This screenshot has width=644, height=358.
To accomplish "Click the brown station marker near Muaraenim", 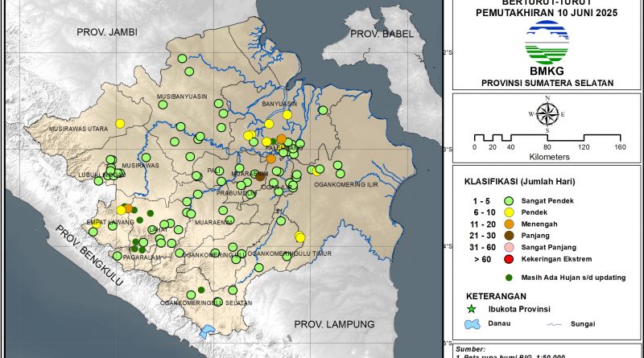I will click(x=260, y=176).
